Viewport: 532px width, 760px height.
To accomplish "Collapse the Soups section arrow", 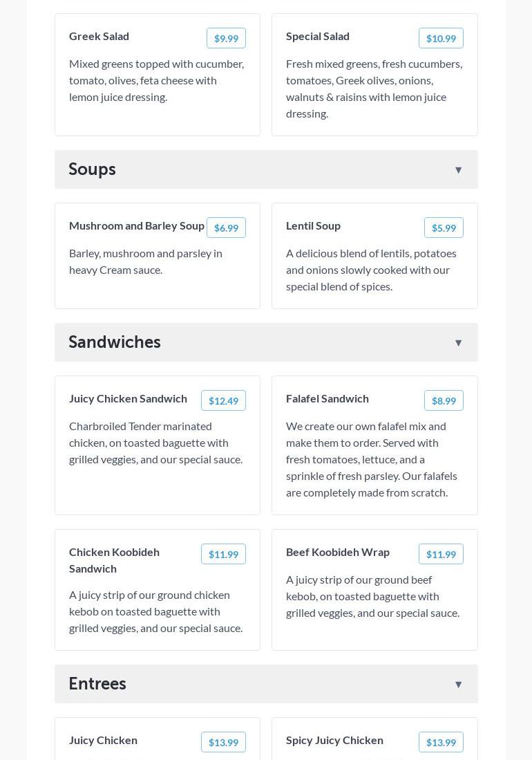I will tap(458, 170).
